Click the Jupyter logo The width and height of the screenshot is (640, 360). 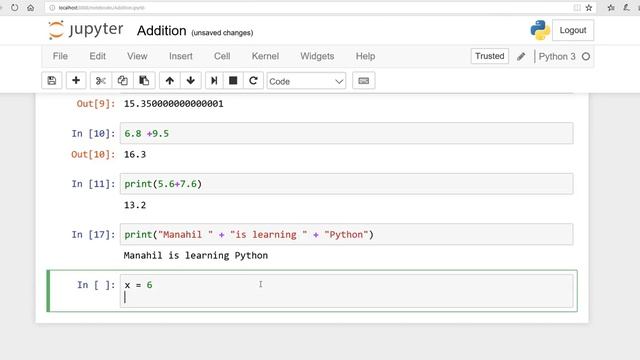85,30
